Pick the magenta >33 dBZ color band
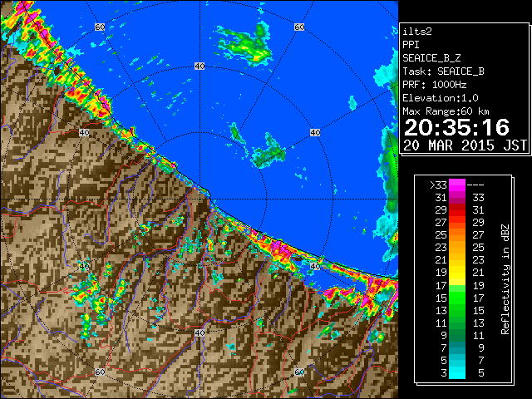 pyautogui.click(x=457, y=185)
